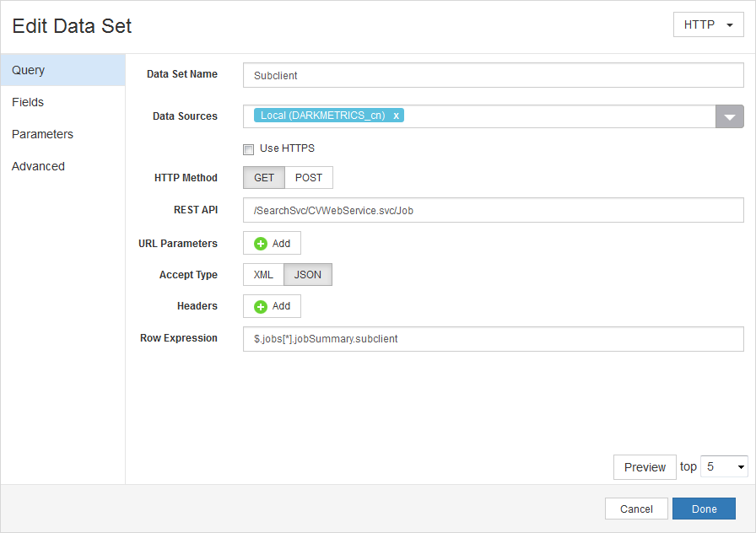This screenshot has height=533, width=756.
Task: Open the top rows count dropdown
Action: [x=724, y=466]
